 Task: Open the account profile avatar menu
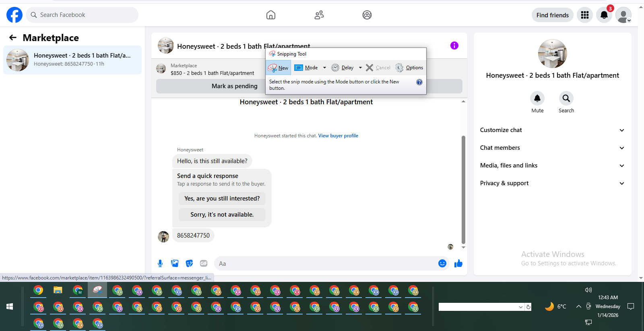coord(623,15)
